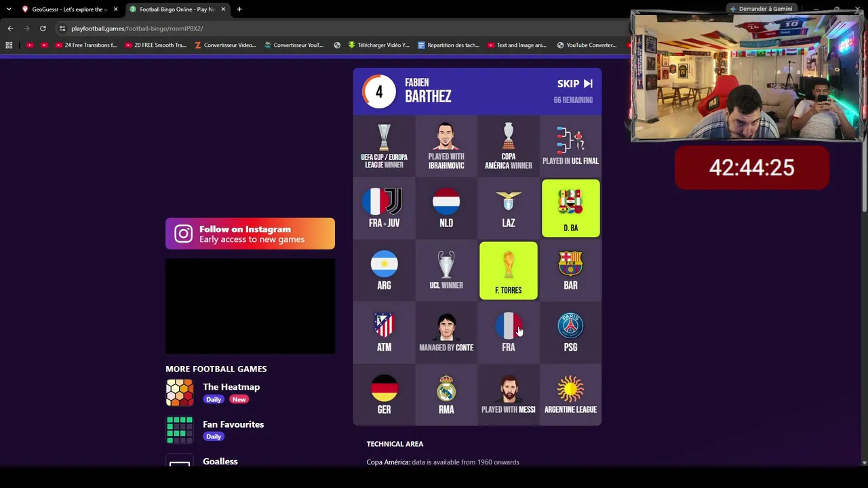Viewport: 868px width, 488px height.
Task: Select the BAR Barcelona crest cell
Action: pyautogui.click(x=571, y=271)
